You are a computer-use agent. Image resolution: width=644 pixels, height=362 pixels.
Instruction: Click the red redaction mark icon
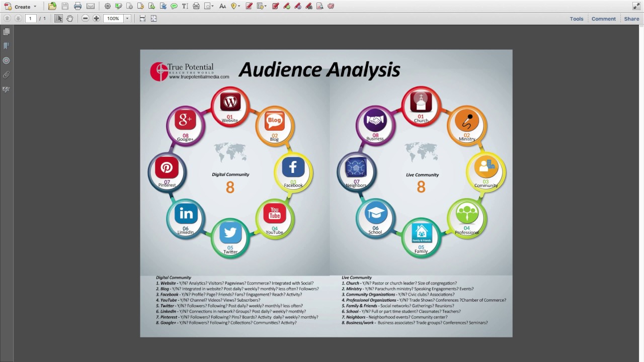click(275, 6)
